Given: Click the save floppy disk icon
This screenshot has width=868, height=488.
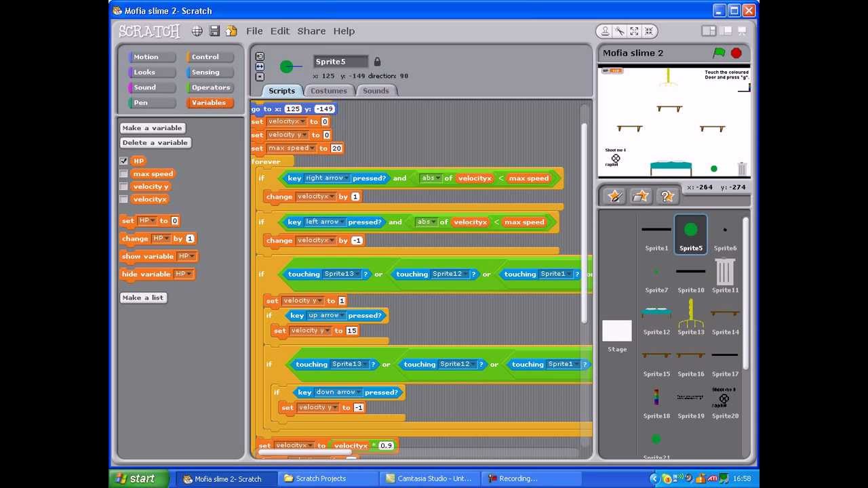Looking at the screenshot, I should [214, 31].
